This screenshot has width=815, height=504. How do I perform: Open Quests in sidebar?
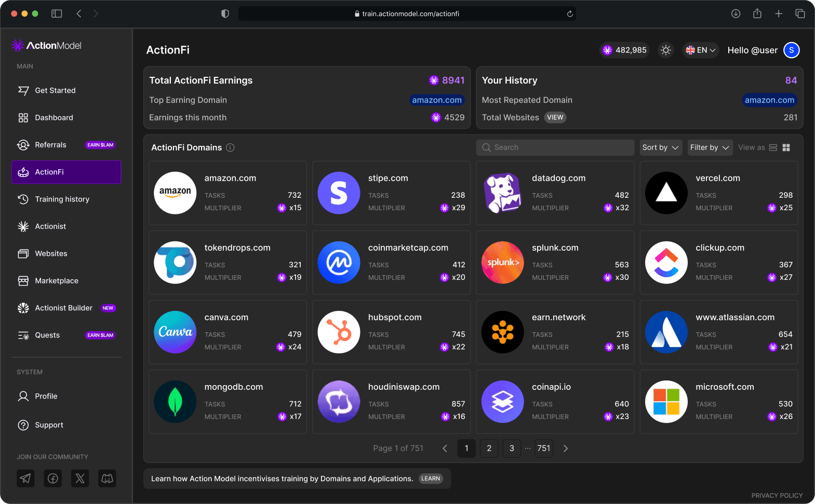tap(66, 335)
